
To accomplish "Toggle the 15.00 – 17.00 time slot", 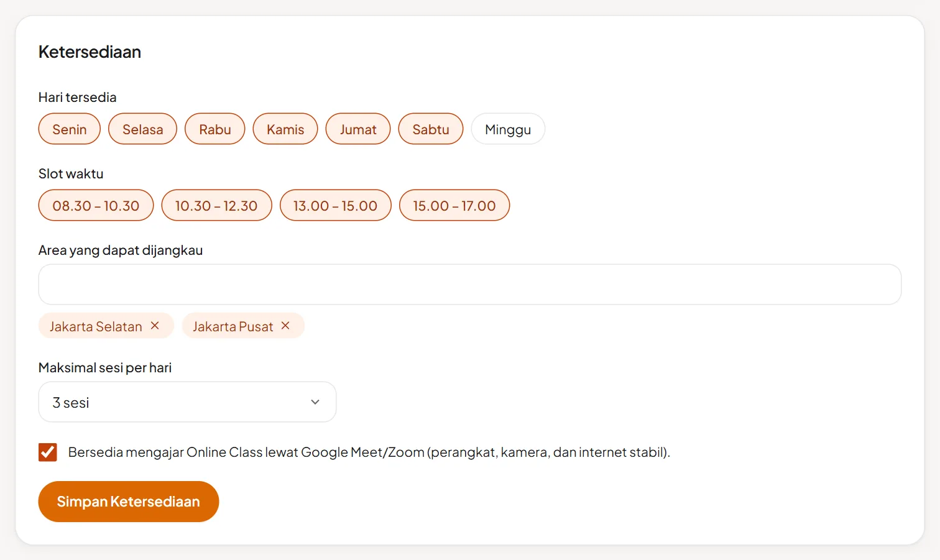I will 454,206.
